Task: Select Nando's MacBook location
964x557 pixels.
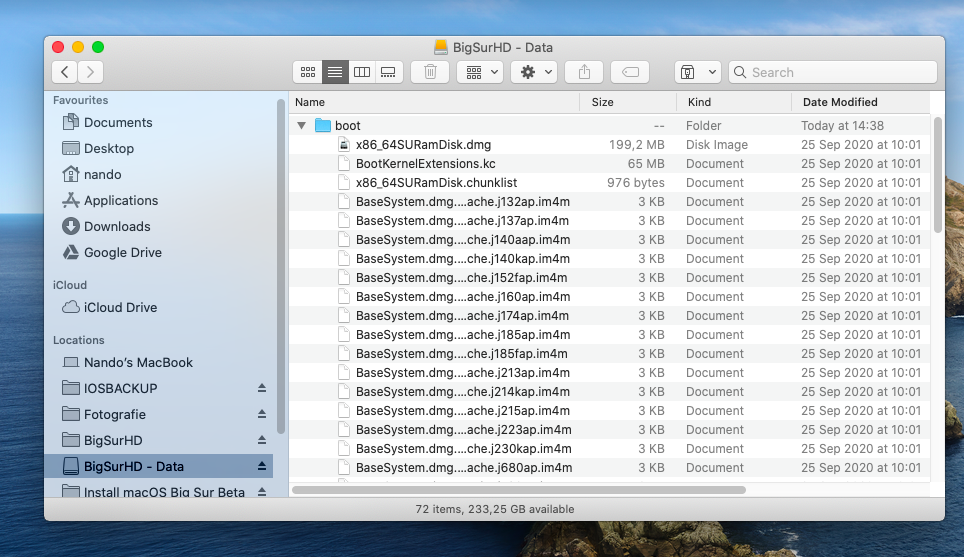Action: (128, 363)
